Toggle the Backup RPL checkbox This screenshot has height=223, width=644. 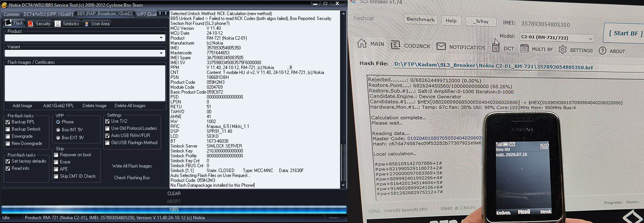(x=8, y=122)
